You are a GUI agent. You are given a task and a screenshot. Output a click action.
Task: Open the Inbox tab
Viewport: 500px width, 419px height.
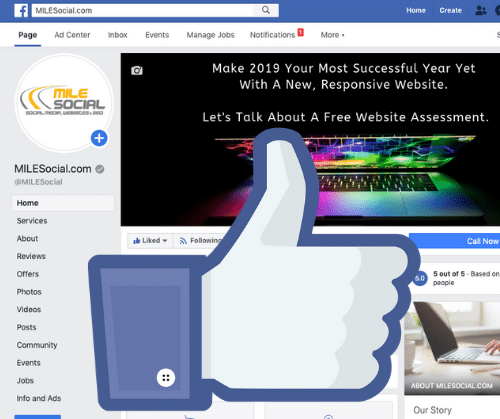pyautogui.click(x=117, y=35)
